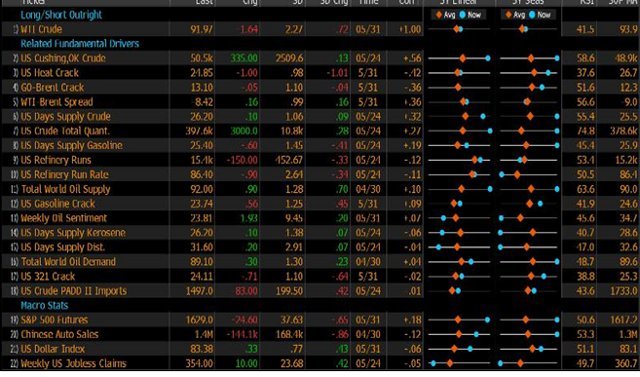640x377 pixels.
Task: Click the Macro Stats section header
Action: [x=44, y=305]
